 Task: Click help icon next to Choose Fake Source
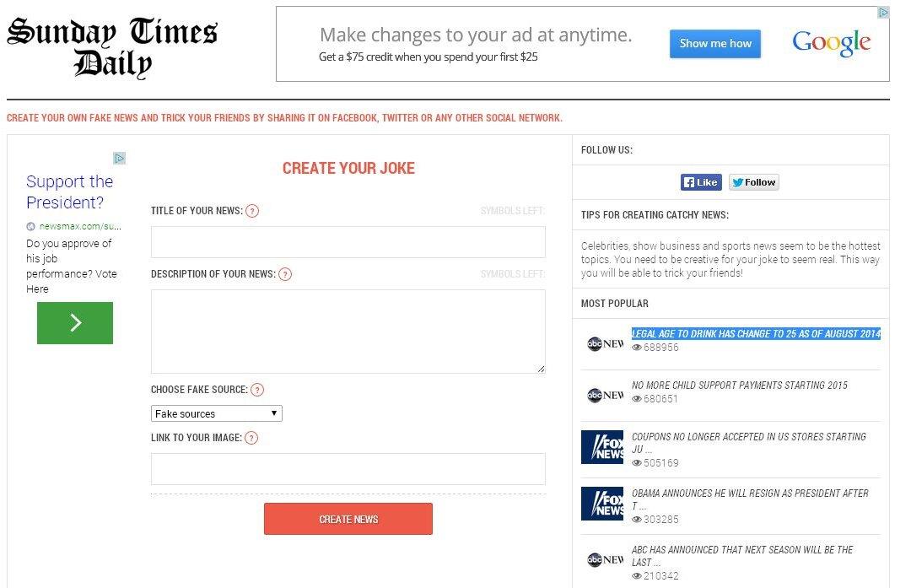click(257, 390)
